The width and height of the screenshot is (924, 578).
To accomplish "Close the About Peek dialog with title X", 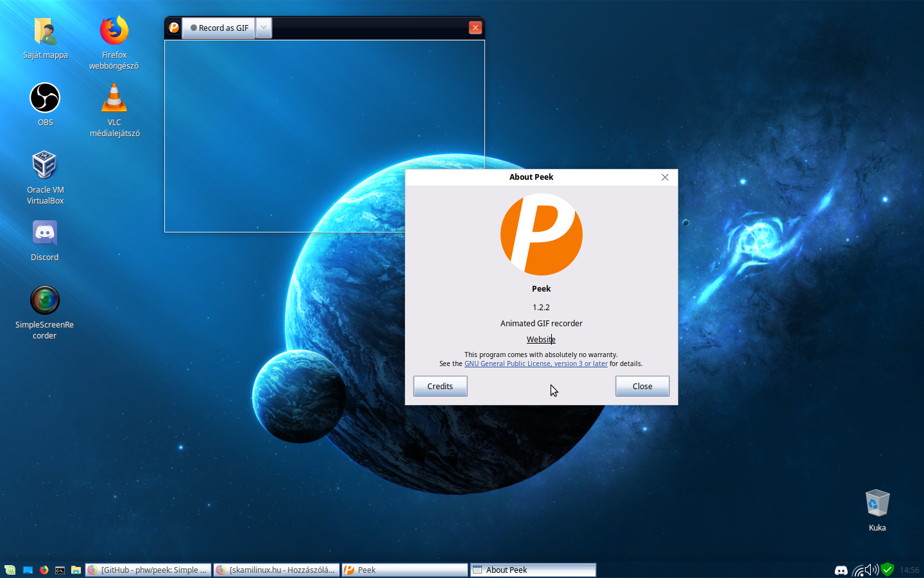I will [665, 177].
